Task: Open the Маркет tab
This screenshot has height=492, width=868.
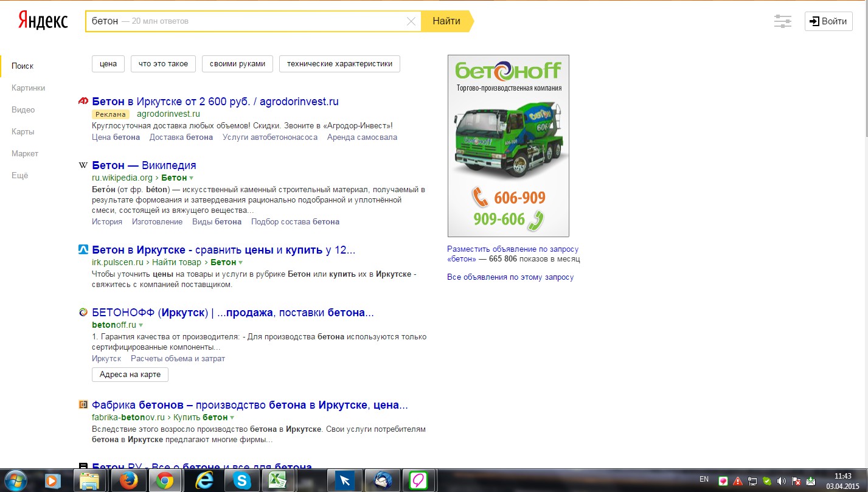Action: coord(24,153)
